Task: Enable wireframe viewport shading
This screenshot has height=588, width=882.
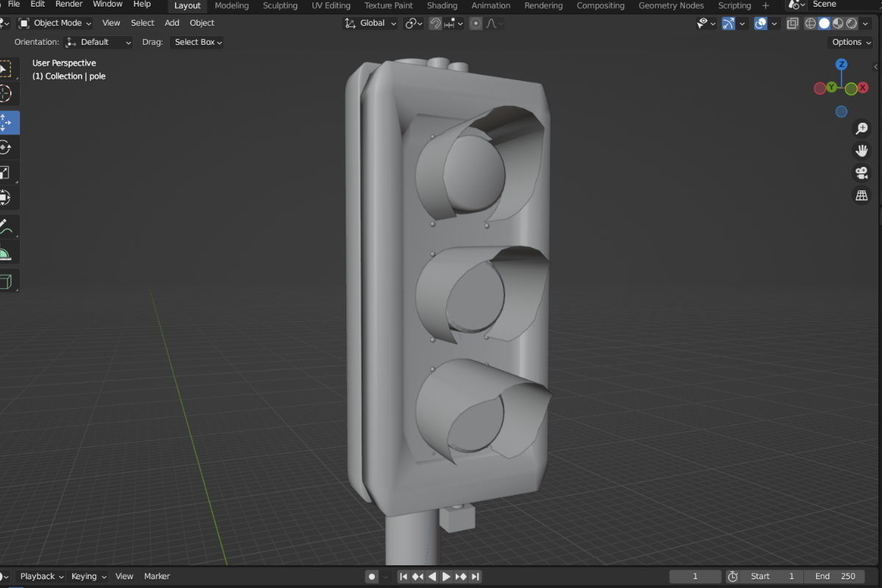Action: (x=809, y=23)
